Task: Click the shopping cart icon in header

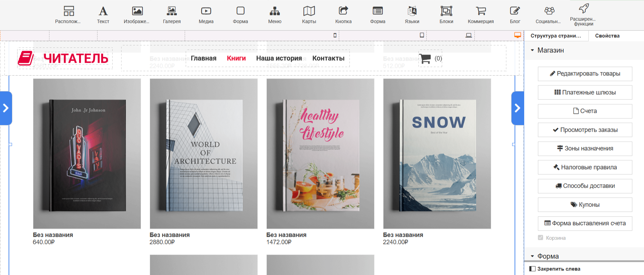Action: click(425, 59)
